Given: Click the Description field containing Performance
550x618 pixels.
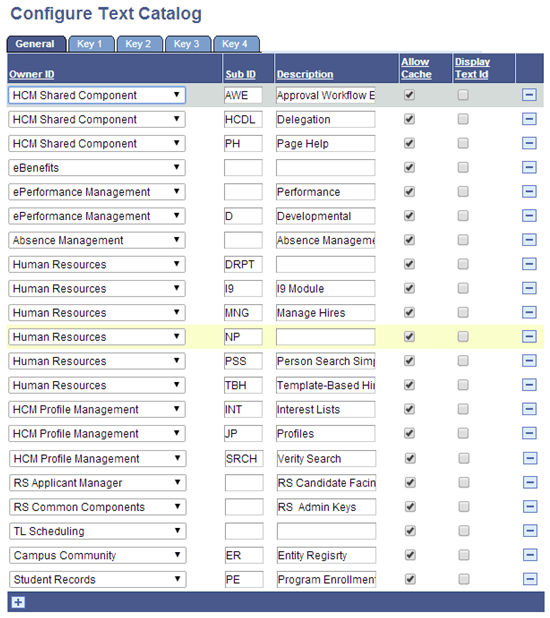Looking at the screenshot, I should point(325,192).
